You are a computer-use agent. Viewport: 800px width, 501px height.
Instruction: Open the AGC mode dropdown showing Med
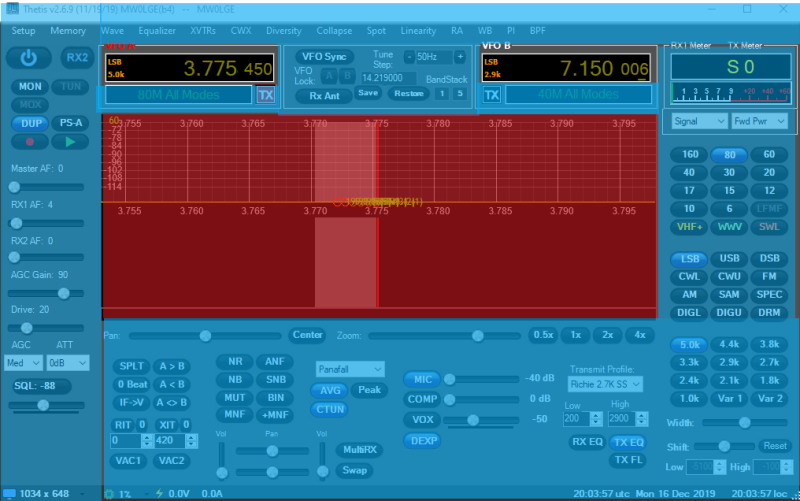coord(23,363)
